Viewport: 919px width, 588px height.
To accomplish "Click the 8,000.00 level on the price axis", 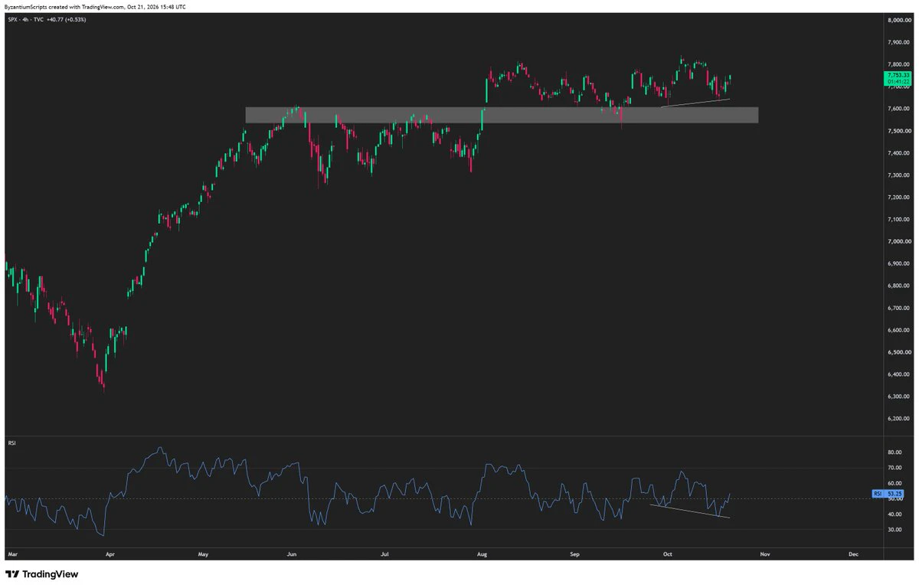I will (898, 21).
